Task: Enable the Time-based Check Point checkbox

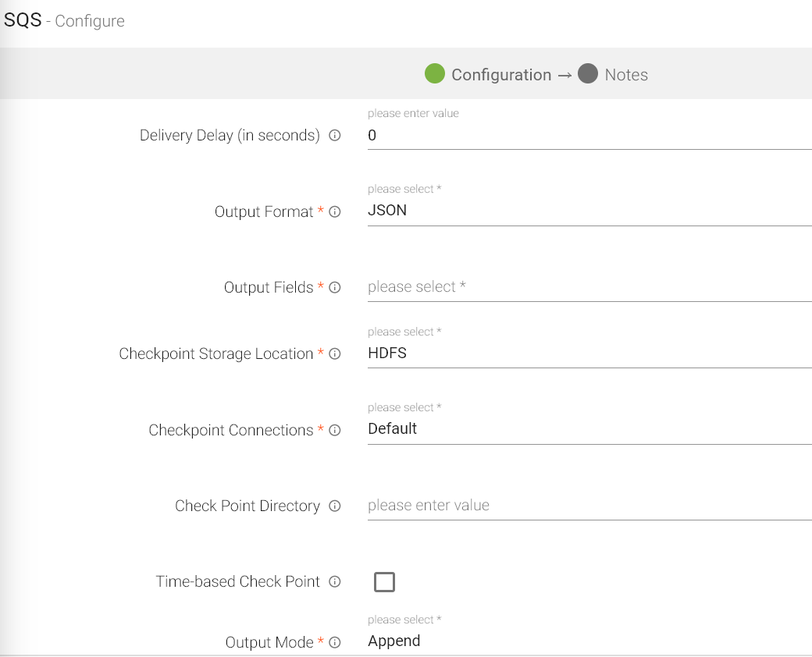Action: (x=384, y=582)
